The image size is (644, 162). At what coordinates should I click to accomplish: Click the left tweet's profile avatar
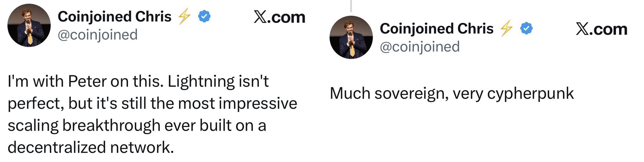coord(29,25)
